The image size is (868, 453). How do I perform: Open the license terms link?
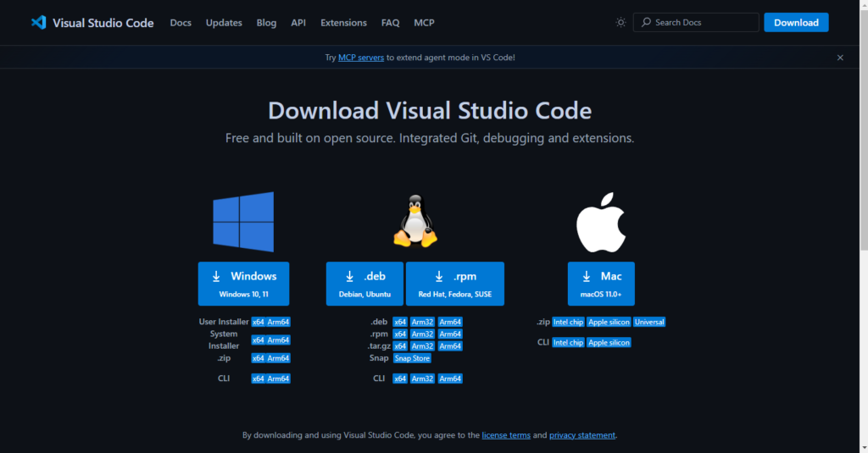coord(506,435)
